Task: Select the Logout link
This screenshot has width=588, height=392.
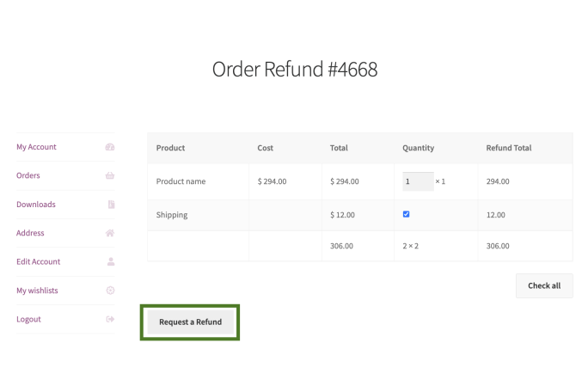Action: [x=28, y=319]
